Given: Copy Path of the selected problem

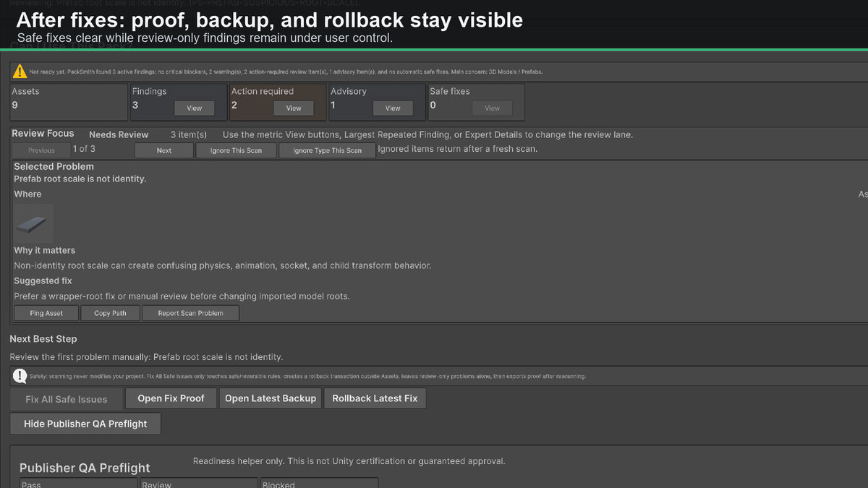Looking at the screenshot, I should tap(110, 313).
